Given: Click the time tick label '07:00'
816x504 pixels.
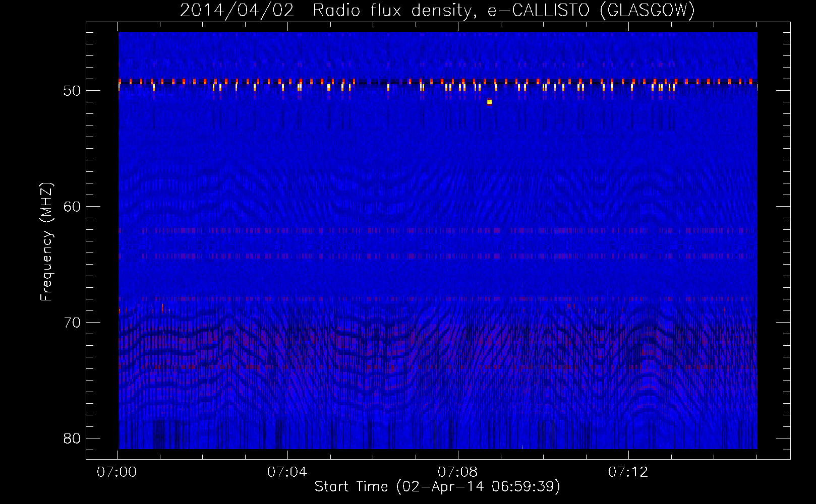Looking at the screenshot, I should [x=117, y=472].
